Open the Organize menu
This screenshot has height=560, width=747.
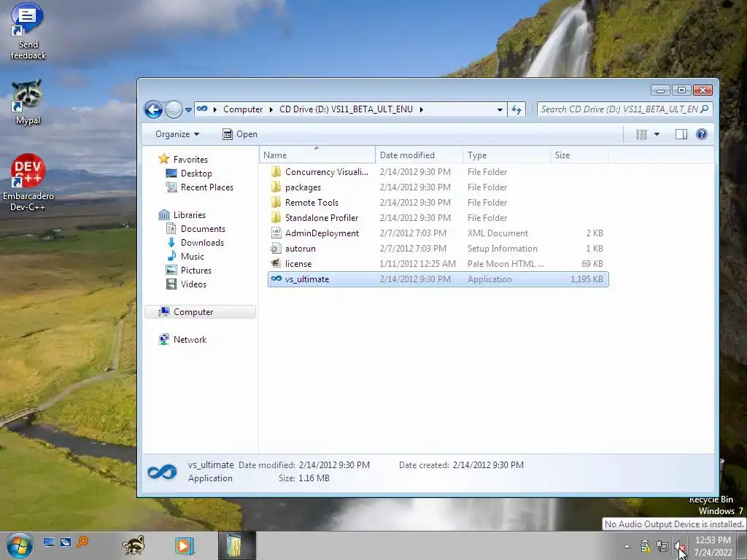[177, 134]
